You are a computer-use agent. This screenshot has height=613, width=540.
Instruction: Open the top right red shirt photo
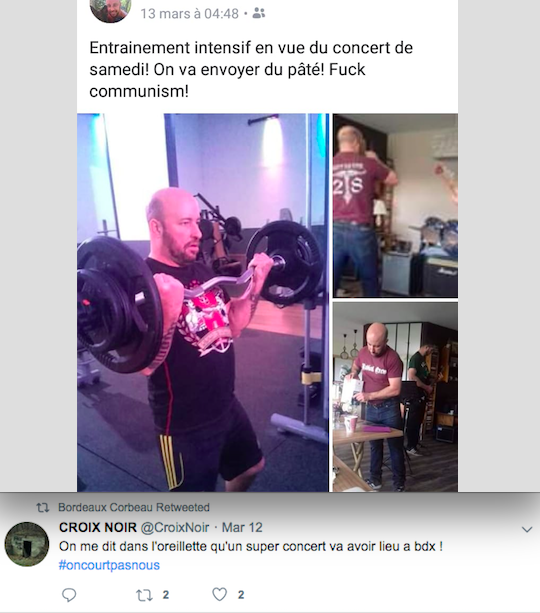(395, 206)
